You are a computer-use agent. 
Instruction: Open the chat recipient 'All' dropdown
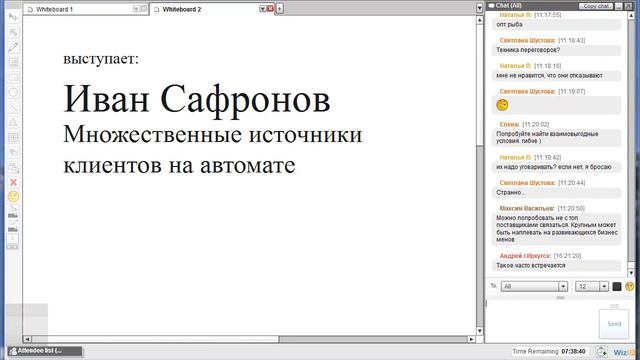click(x=534, y=287)
